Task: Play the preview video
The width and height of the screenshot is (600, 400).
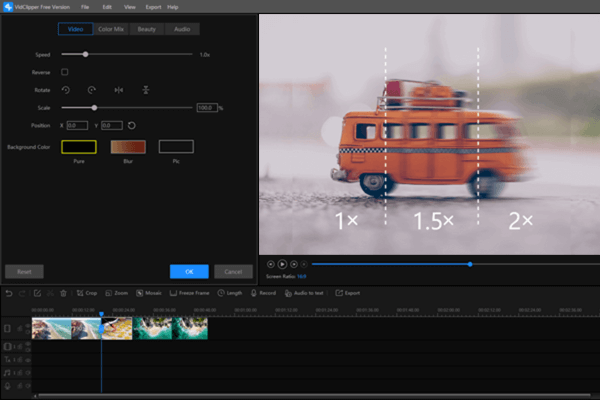Action: pos(282,264)
